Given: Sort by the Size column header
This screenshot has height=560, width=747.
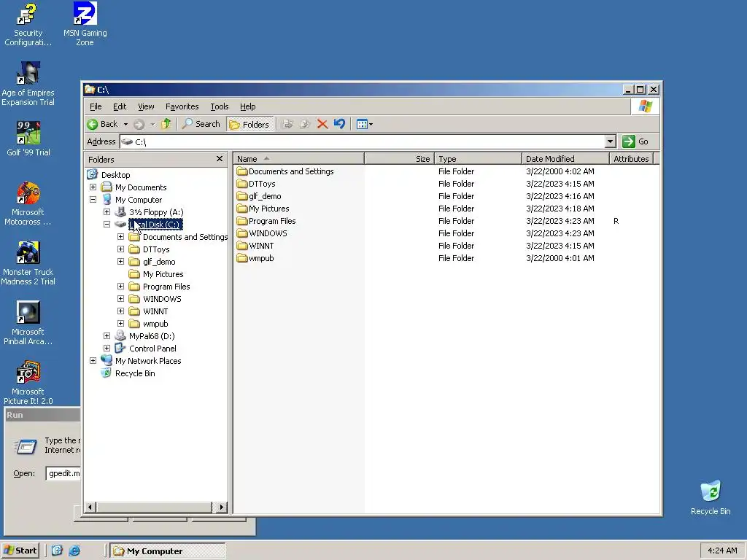Looking at the screenshot, I should [400, 158].
